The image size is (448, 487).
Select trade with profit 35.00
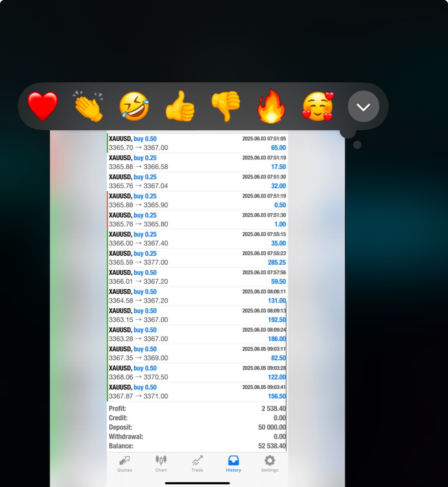(197, 239)
